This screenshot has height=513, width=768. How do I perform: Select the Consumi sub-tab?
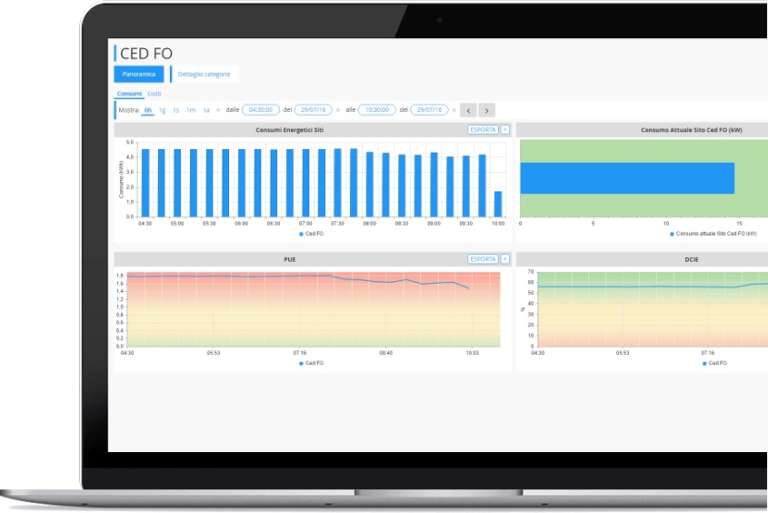tap(129, 94)
